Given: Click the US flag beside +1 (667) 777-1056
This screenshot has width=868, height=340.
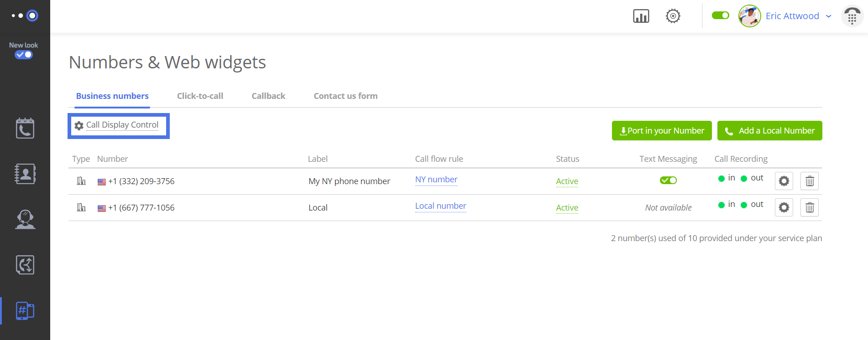Looking at the screenshot, I should click(x=102, y=208).
